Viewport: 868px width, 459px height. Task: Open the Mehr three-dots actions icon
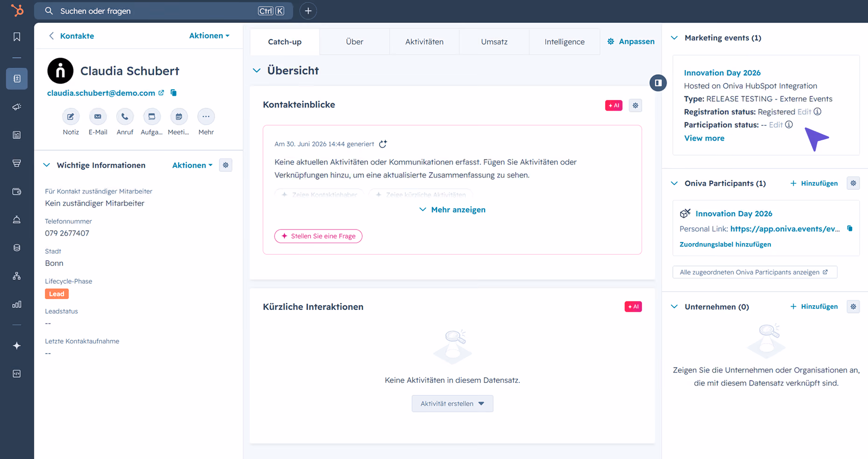(206, 116)
